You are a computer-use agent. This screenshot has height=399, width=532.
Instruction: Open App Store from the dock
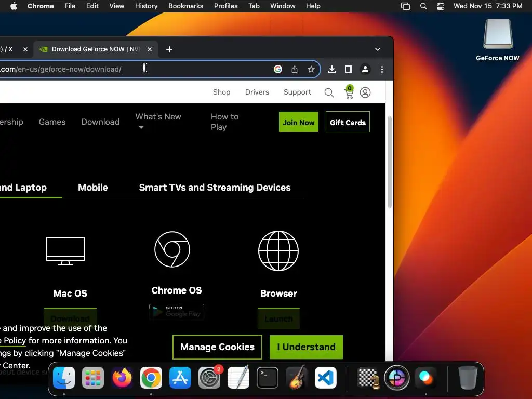pyautogui.click(x=180, y=378)
